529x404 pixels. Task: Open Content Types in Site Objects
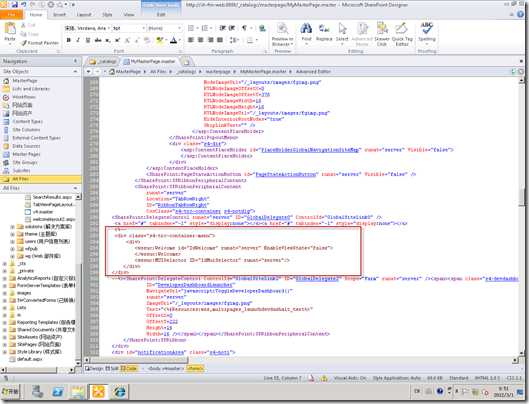(x=27, y=122)
